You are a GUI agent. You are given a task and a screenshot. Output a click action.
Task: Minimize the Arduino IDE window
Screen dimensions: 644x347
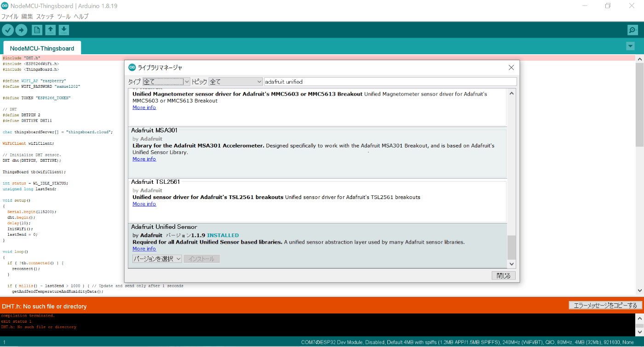pos(585,6)
